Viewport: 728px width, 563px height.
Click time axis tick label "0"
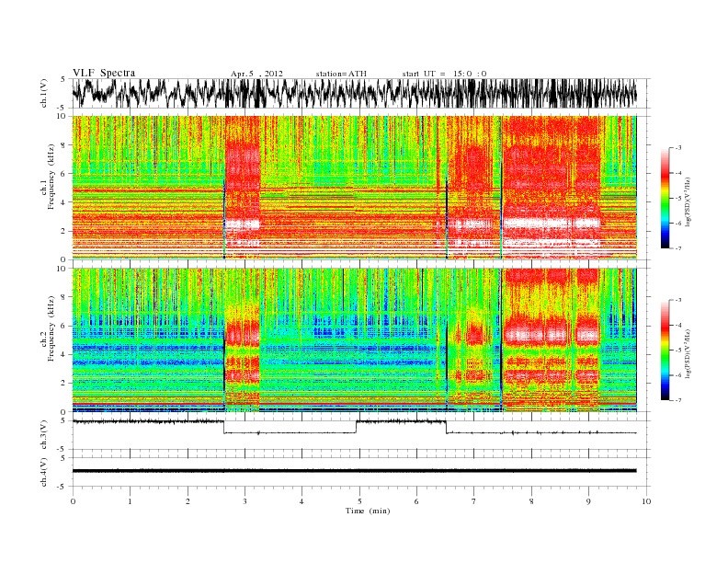coord(73,501)
